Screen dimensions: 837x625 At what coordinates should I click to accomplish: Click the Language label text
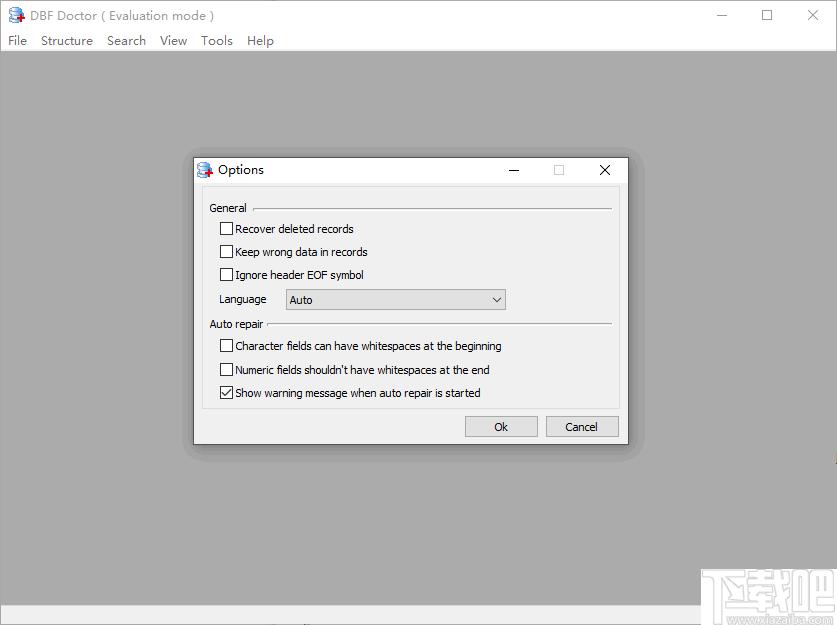point(242,299)
